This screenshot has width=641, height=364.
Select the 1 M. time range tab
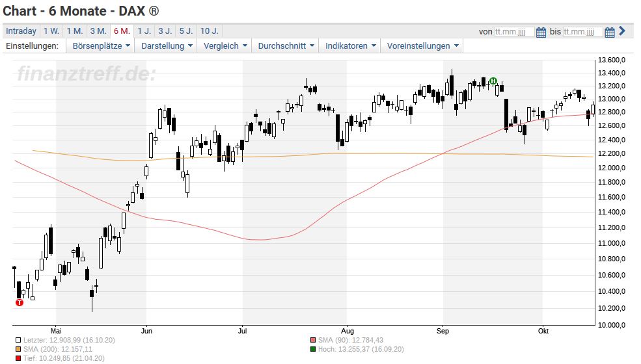click(x=75, y=31)
